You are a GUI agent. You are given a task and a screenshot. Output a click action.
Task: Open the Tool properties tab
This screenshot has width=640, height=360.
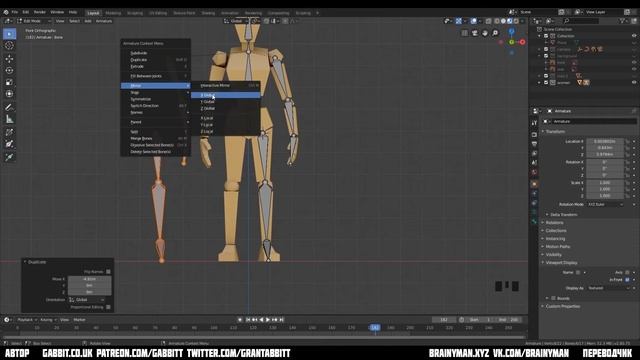(x=534, y=122)
